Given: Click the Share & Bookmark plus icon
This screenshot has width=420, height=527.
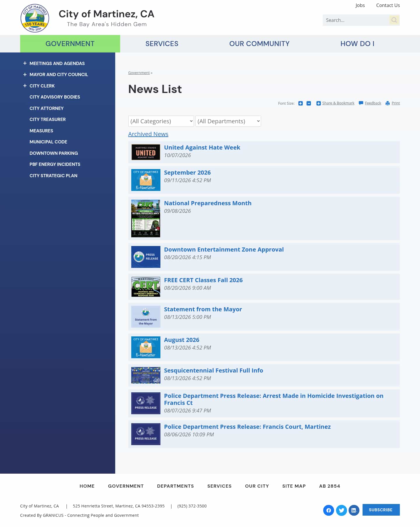Looking at the screenshot, I should pos(318,103).
